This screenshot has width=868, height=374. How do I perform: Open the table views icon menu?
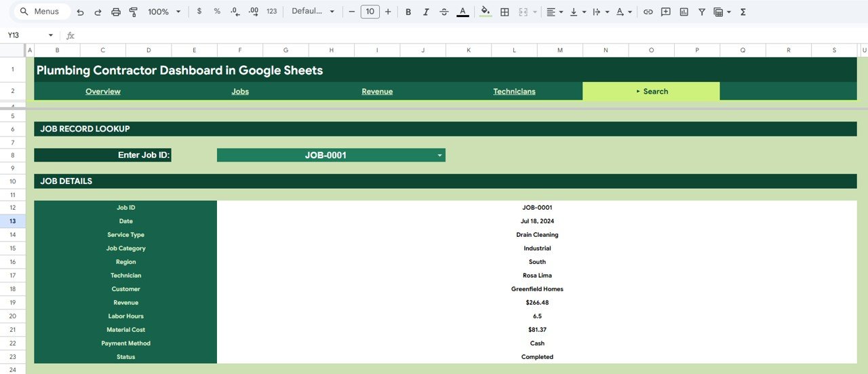click(x=722, y=12)
